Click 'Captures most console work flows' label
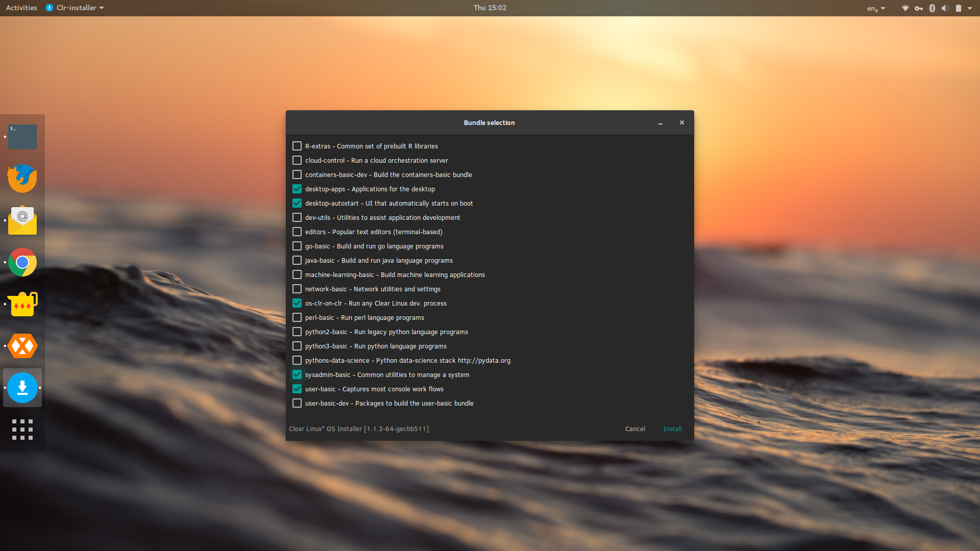980x551 pixels. [x=393, y=389]
